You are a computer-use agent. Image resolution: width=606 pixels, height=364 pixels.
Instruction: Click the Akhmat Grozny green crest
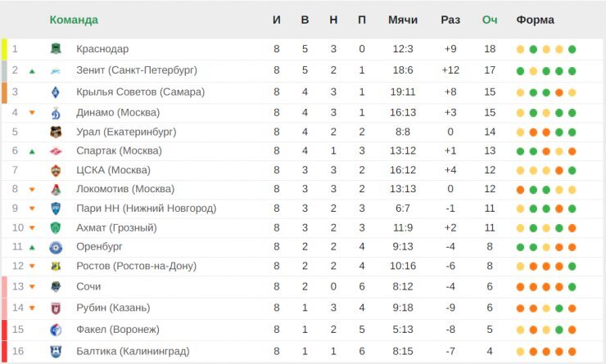click(56, 227)
